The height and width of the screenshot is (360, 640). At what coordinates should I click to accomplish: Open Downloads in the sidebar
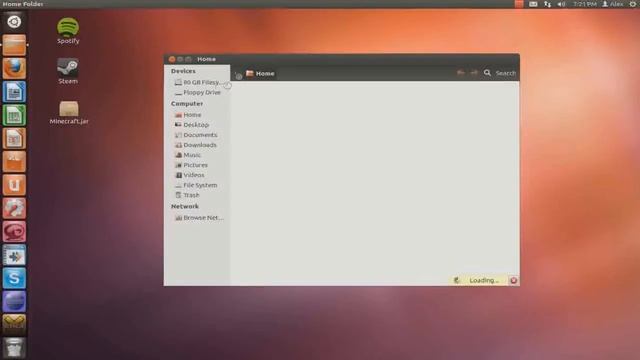pos(196,145)
